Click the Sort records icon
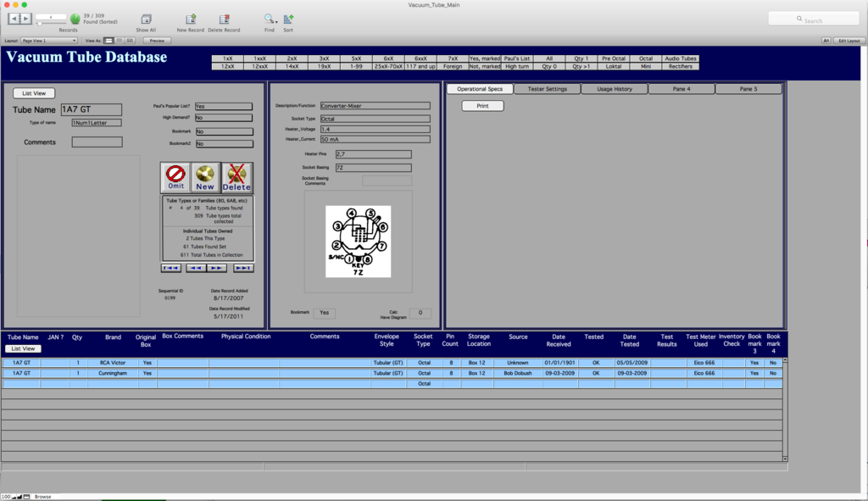The image size is (868, 501). [288, 19]
